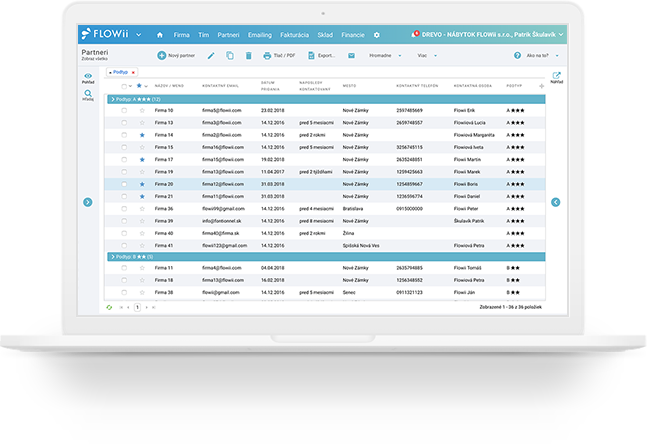Viewport: 648px width, 444px height.
Task: Open the Partneri menu
Action: tap(228, 35)
